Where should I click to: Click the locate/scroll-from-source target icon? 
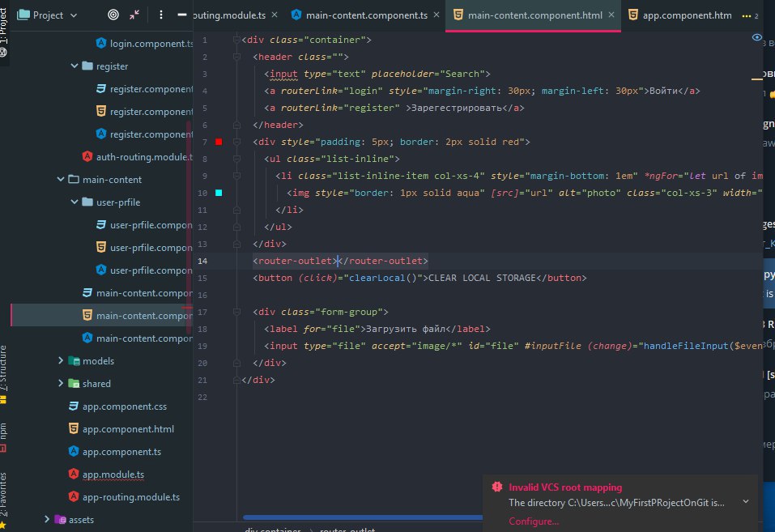point(113,15)
